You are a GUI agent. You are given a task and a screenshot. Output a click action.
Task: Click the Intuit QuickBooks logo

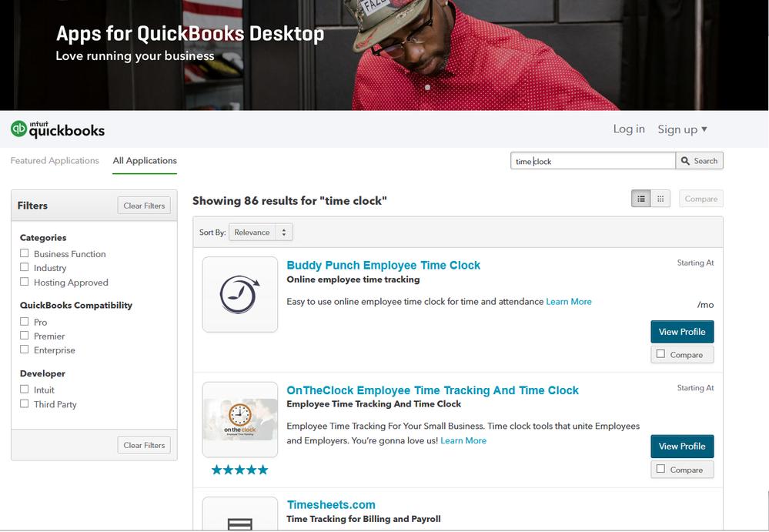[x=58, y=129]
